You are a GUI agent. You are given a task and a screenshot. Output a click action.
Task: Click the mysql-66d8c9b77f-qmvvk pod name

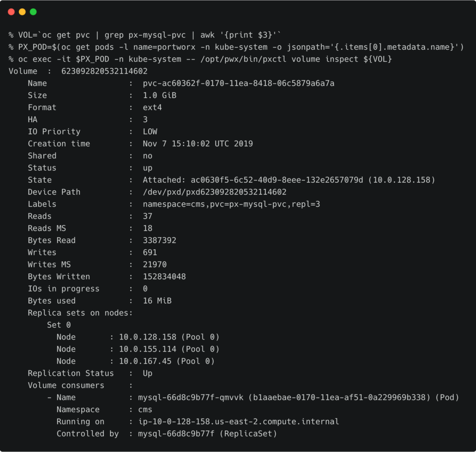click(x=191, y=398)
